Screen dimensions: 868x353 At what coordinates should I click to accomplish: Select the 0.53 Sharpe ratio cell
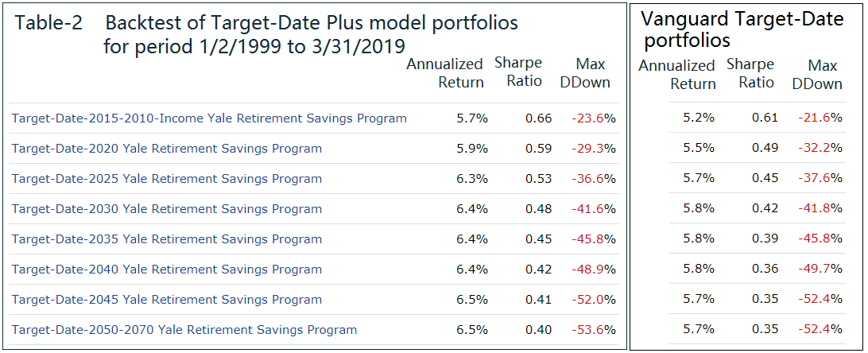tap(538, 179)
